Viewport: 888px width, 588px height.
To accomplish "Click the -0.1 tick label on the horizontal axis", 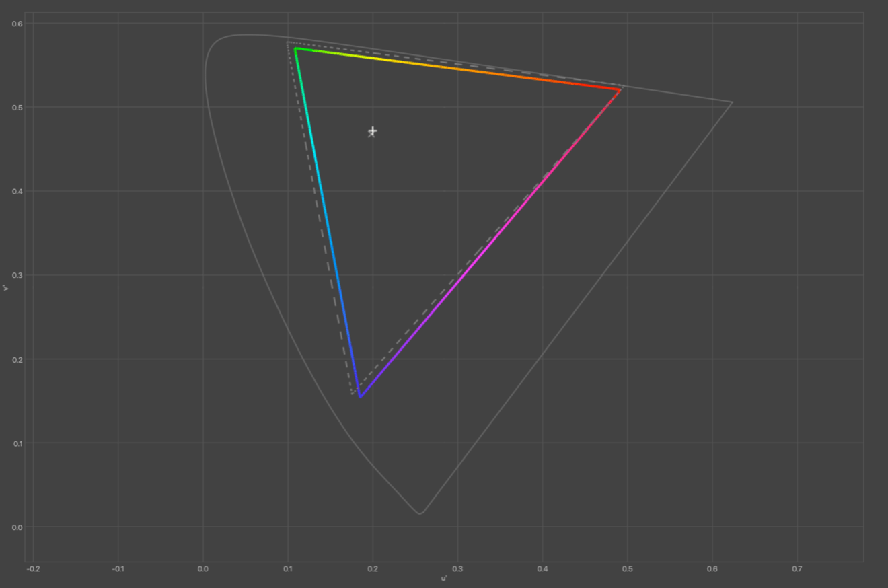I will (118, 569).
